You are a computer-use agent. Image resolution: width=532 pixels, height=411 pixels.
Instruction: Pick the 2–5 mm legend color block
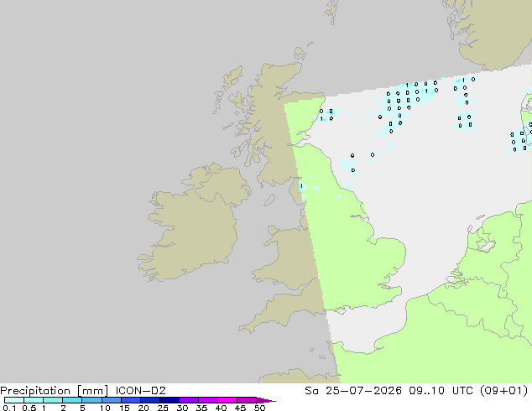[72, 400]
